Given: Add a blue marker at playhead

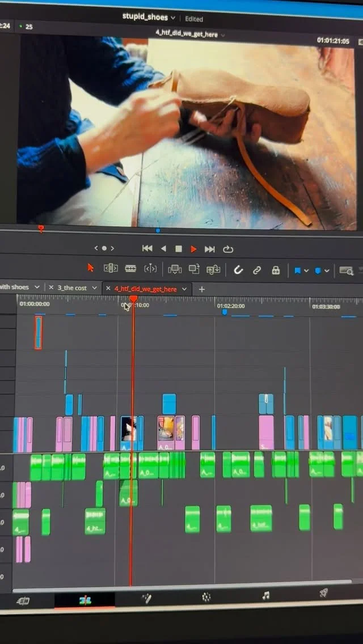Looking at the screenshot, I should click(318, 271).
